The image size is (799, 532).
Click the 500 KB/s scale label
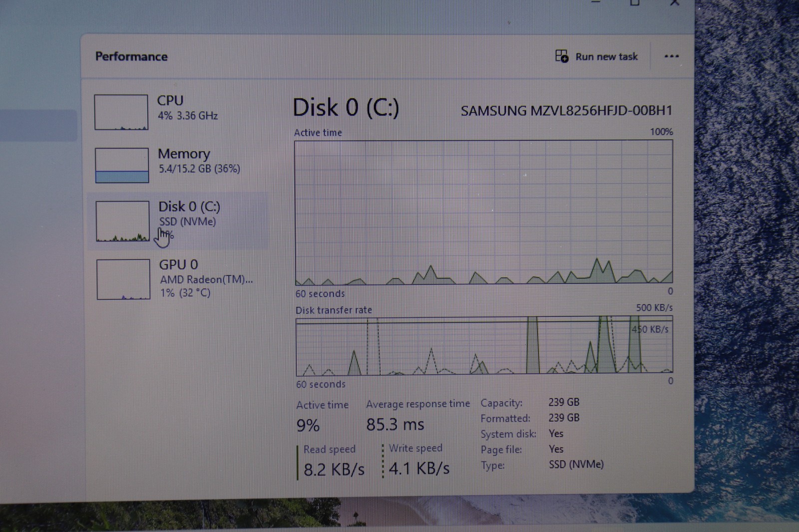(x=654, y=308)
